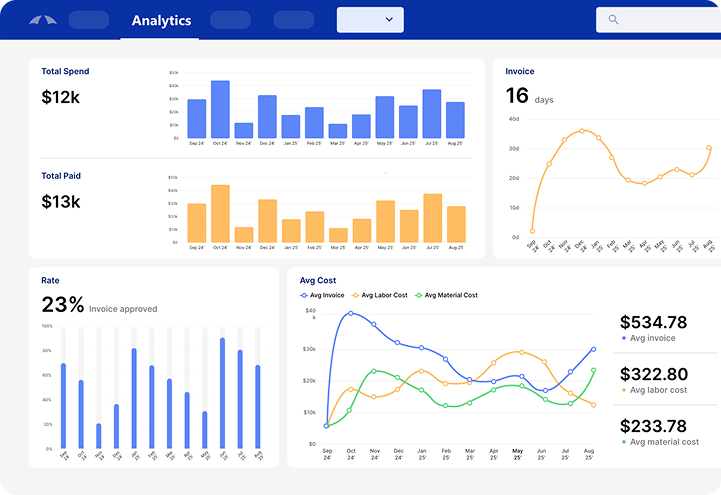Select the first blank tab right of Analytics
This screenshot has width=721, height=495.
tap(231, 20)
